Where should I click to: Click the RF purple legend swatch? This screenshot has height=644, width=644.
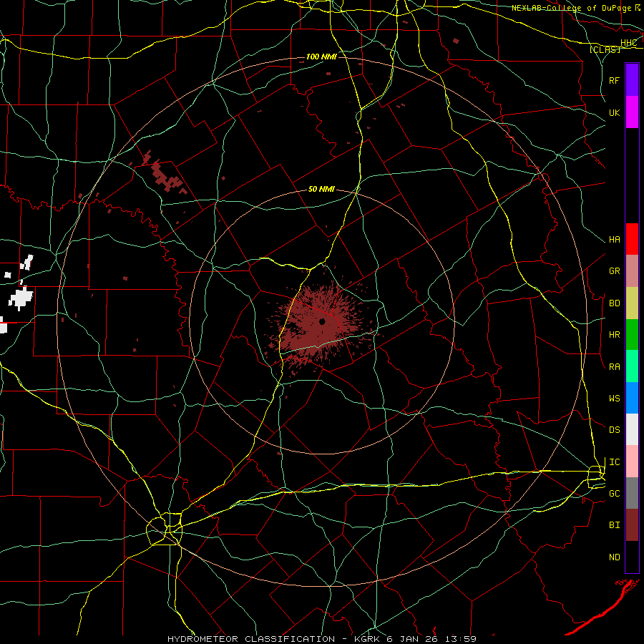(632, 80)
